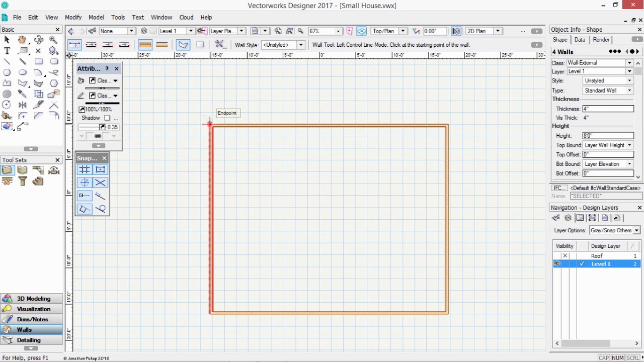Open the Visualization tool set
Viewport: 644px width, 362px height.
[x=31, y=309]
